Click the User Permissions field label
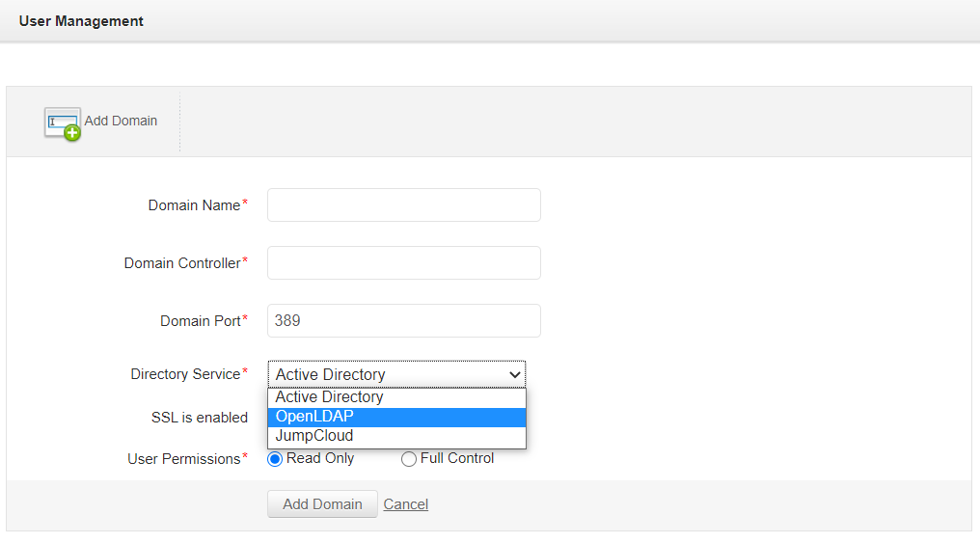980x543 pixels. pos(184,459)
